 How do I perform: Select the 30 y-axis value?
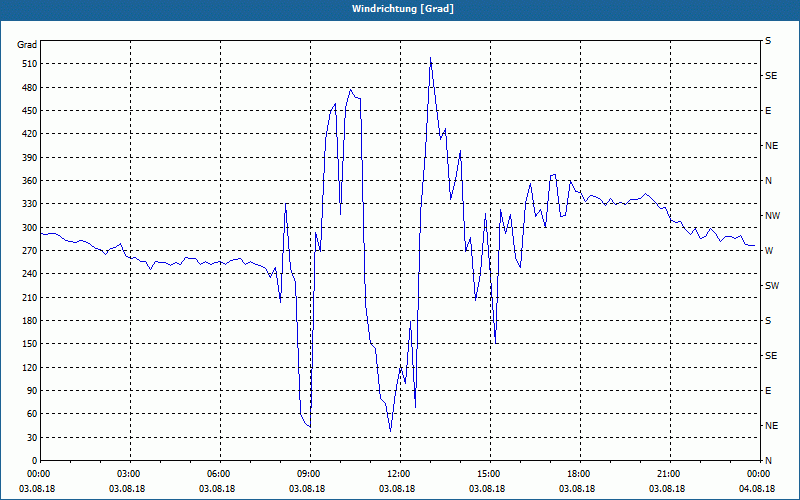click(32, 437)
